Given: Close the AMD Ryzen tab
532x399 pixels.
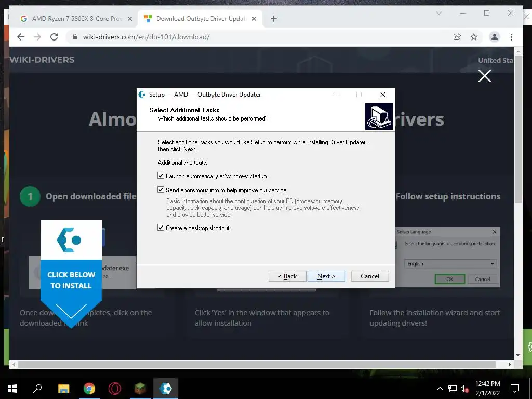Looking at the screenshot, I should pos(129,19).
